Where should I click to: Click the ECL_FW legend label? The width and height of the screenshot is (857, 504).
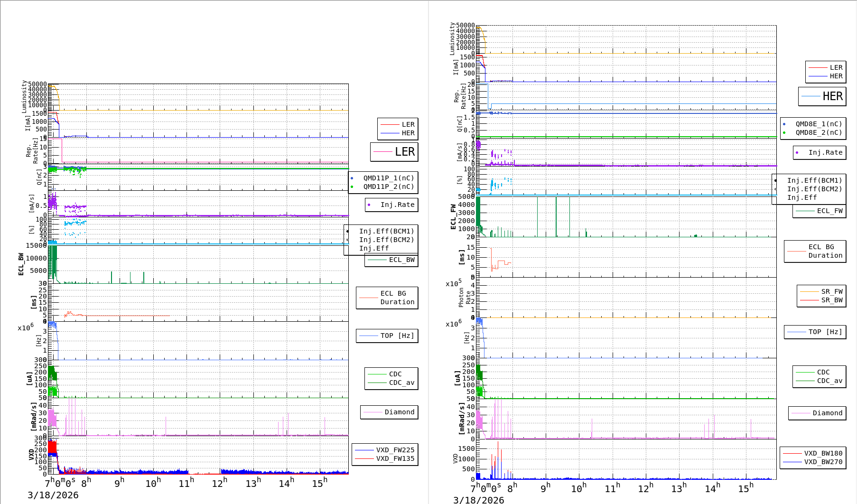click(829, 211)
